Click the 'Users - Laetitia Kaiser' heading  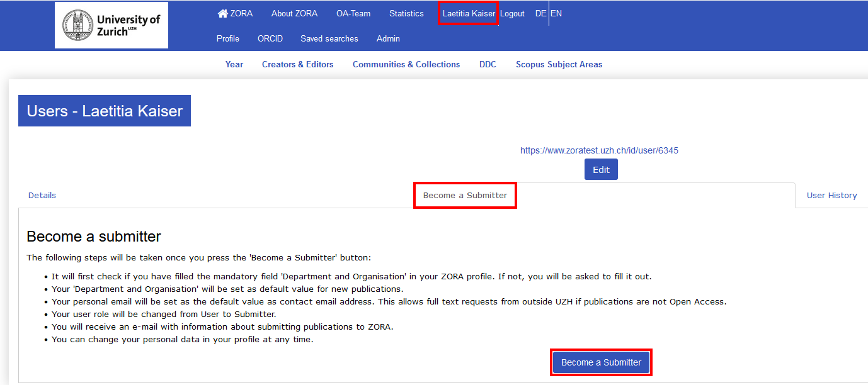105,111
